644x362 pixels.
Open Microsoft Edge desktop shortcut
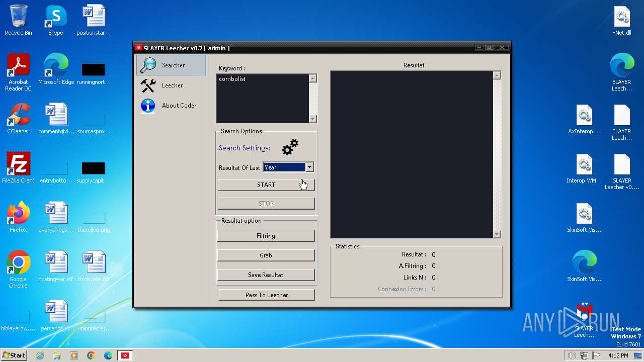pyautogui.click(x=56, y=69)
